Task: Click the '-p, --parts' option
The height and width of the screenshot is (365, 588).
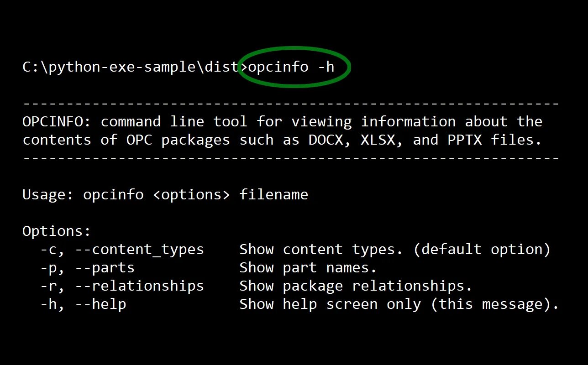Action: [x=87, y=268]
